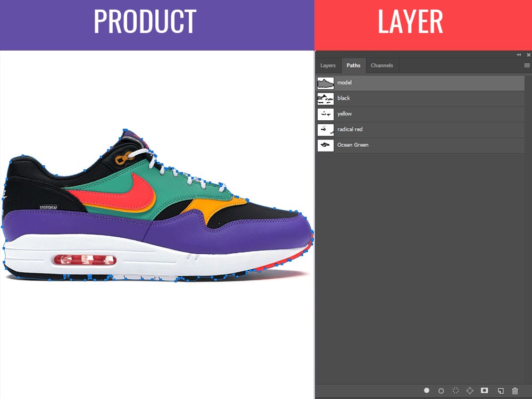This screenshot has height=399, width=532.
Task: Stroke path with brush
Action: (441, 391)
